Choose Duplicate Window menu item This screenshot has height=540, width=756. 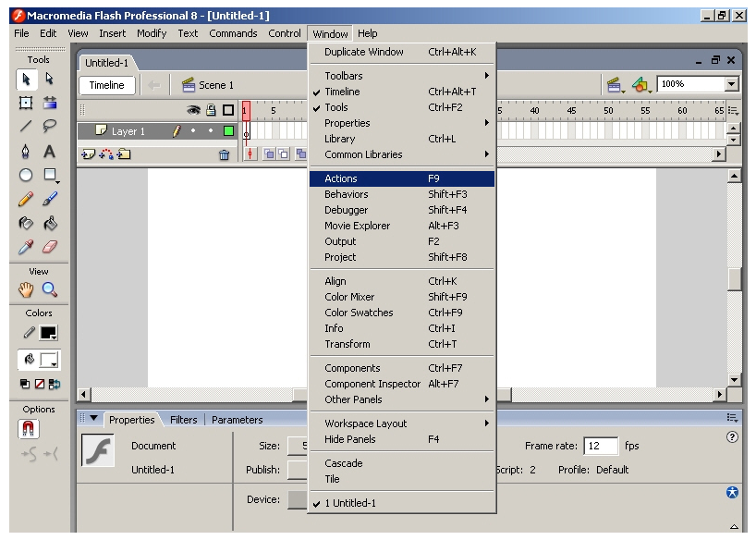pos(402,52)
